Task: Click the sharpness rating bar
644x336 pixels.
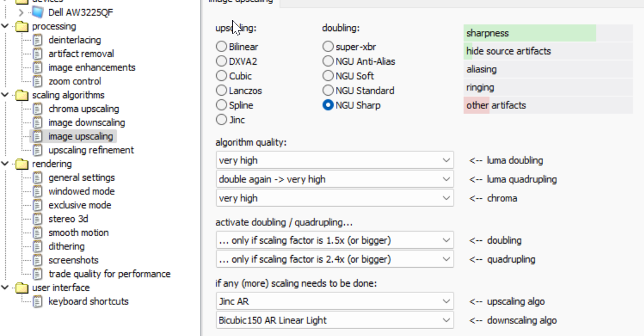Action: point(548,33)
